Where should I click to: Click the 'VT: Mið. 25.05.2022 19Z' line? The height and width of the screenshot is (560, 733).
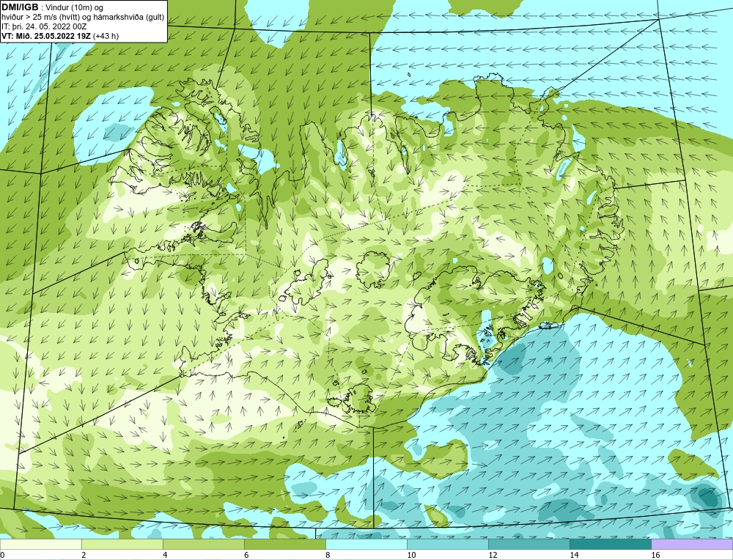[45, 36]
